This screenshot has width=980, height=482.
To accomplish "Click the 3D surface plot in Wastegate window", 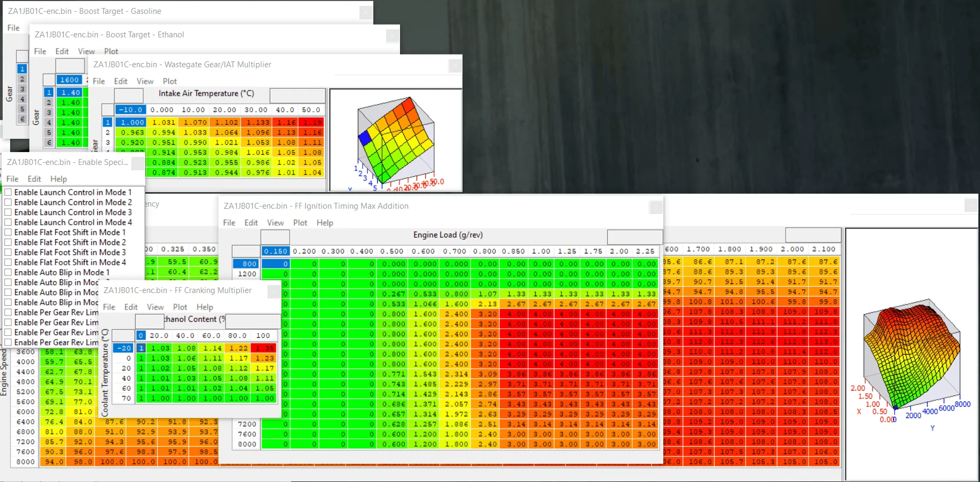I will (x=396, y=140).
